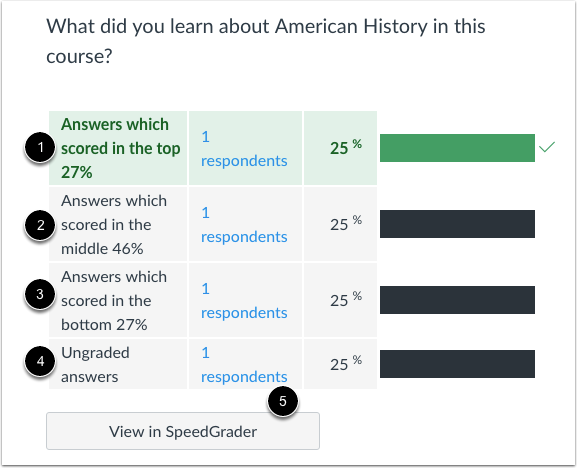This screenshot has height=468, width=577.
Task: Click the numbered callout badge 1
Action: [40, 147]
